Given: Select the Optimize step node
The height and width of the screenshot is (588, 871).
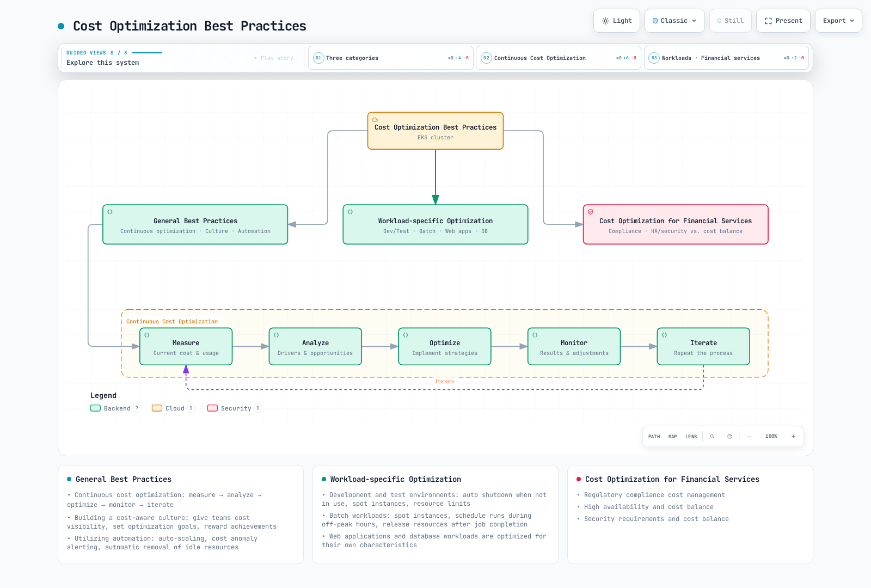Looking at the screenshot, I should pyautogui.click(x=445, y=346).
